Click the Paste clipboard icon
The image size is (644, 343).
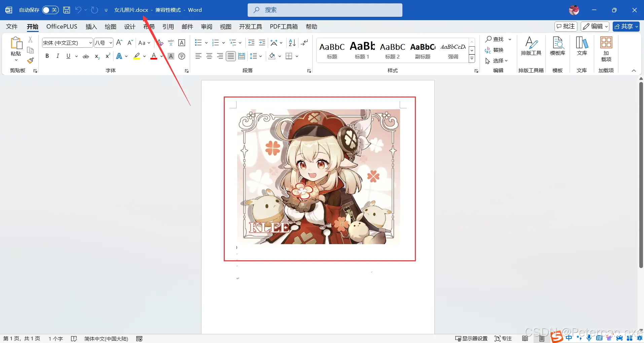(16, 43)
